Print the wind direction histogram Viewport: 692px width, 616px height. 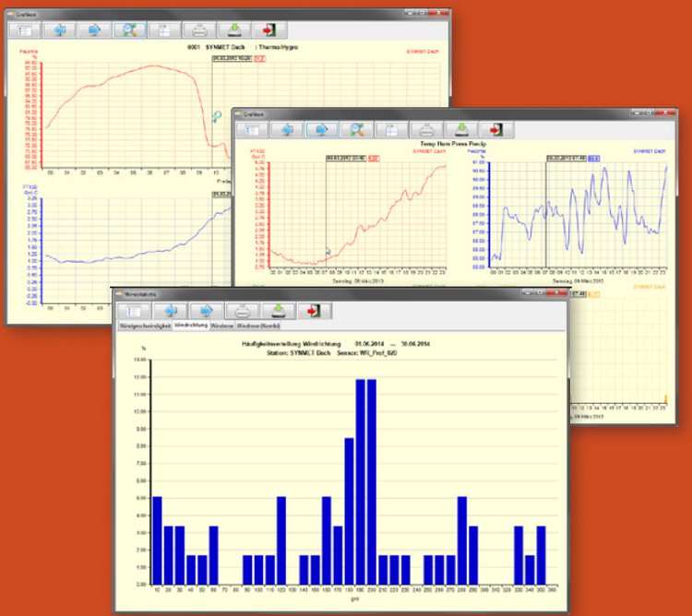[x=243, y=311]
